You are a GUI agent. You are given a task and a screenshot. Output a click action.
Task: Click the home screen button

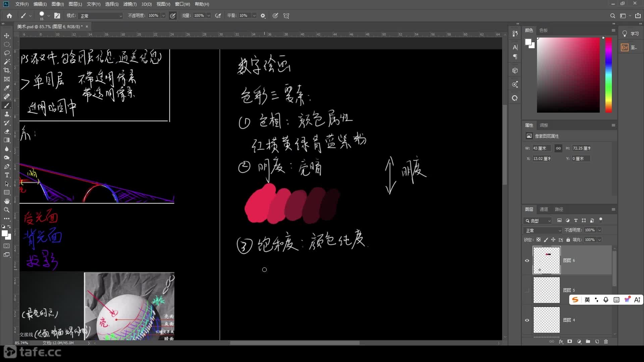click(x=9, y=16)
